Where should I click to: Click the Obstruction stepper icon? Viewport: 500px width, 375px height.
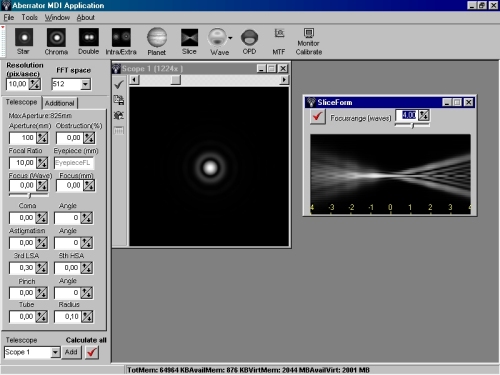pos(89,138)
